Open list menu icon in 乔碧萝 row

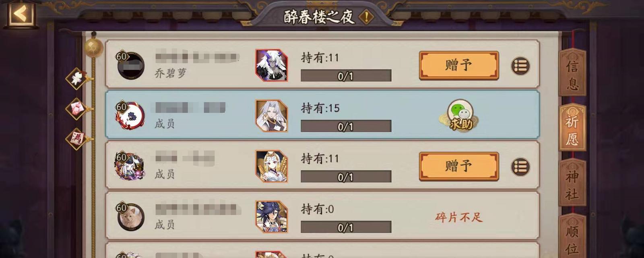[520, 66]
